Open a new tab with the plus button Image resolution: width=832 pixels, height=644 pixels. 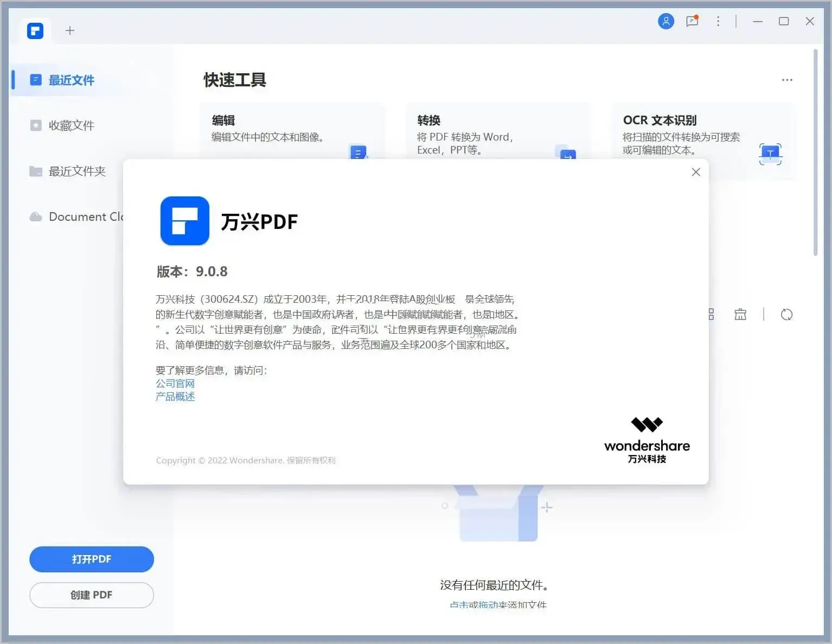coord(70,30)
